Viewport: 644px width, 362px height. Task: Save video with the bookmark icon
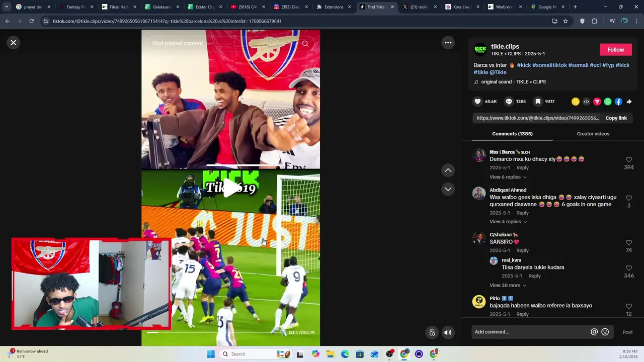point(538,102)
